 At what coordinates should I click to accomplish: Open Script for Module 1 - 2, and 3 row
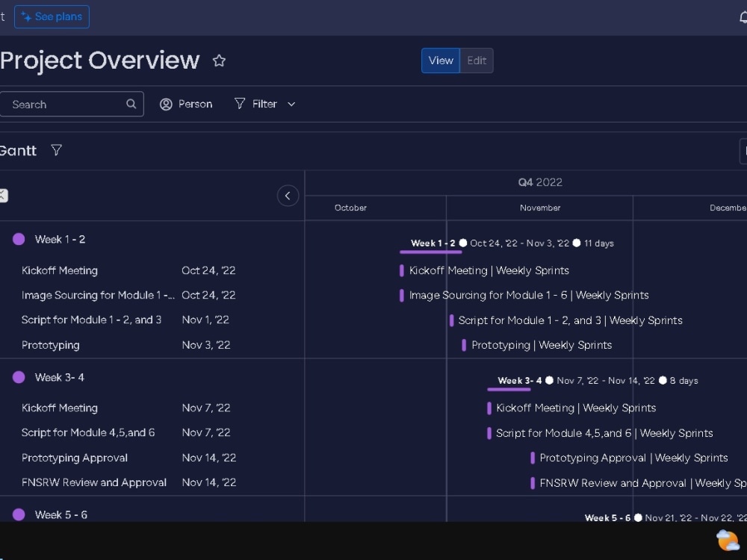click(91, 320)
